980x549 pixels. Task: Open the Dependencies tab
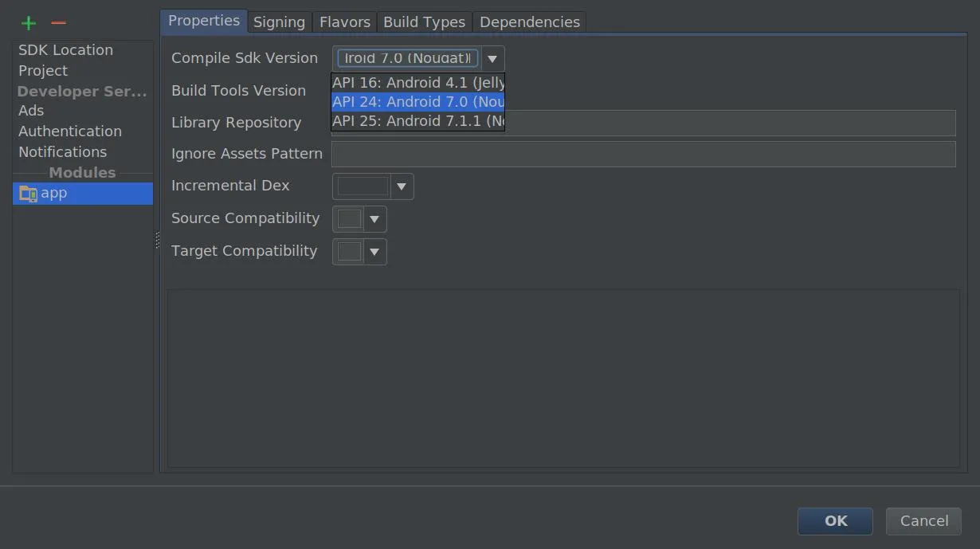529,22
